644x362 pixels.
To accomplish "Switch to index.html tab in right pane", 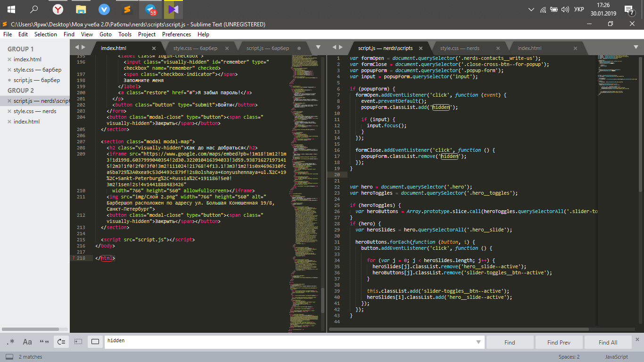I will pos(529,48).
